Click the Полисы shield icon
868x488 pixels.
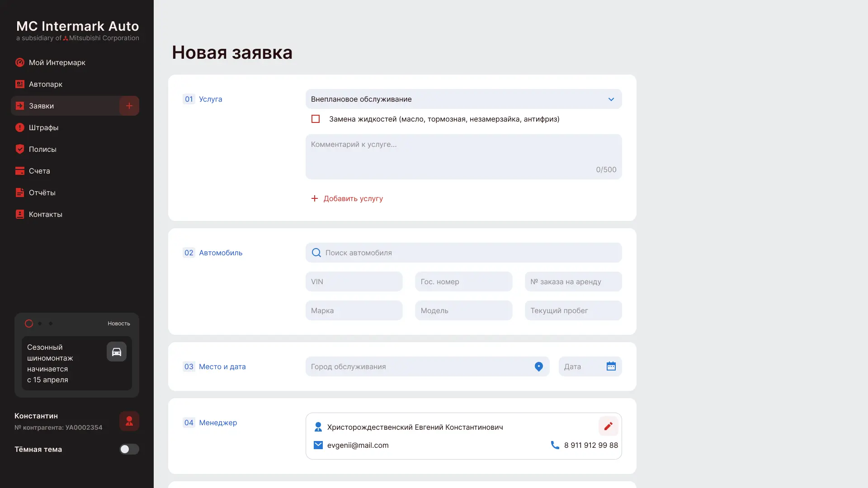[20, 149]
